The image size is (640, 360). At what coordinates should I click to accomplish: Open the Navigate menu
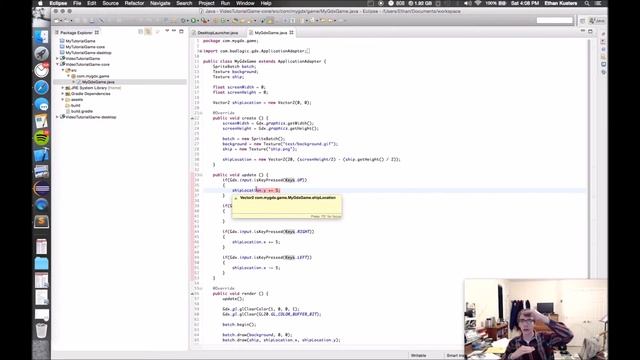point(160,3)
